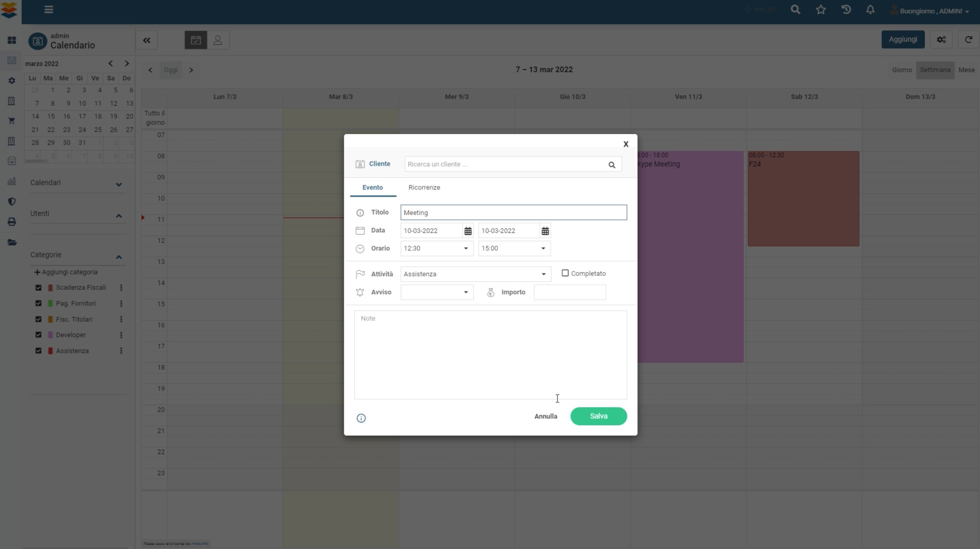Click the client search magnifier icon
Image resolution: width=980 pixels, height=549 pixels.
[611, 164]
